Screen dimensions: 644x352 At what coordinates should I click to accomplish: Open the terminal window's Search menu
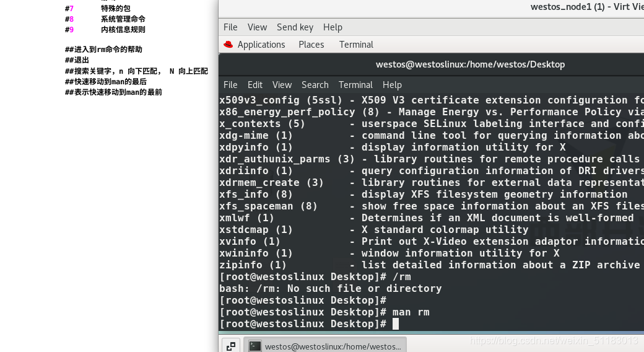[315, 85]
